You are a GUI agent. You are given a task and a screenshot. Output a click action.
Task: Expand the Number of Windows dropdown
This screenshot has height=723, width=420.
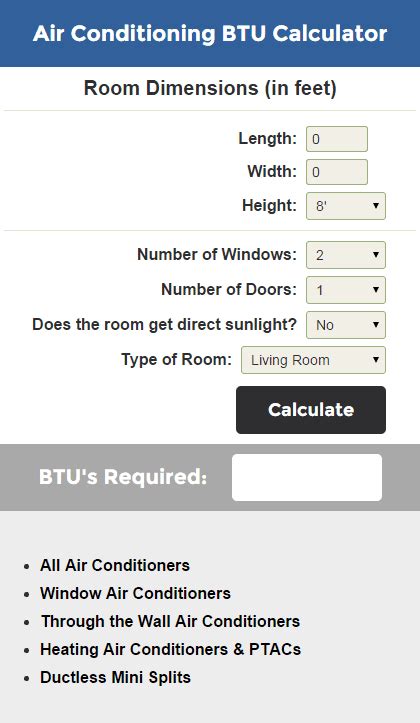346,255
